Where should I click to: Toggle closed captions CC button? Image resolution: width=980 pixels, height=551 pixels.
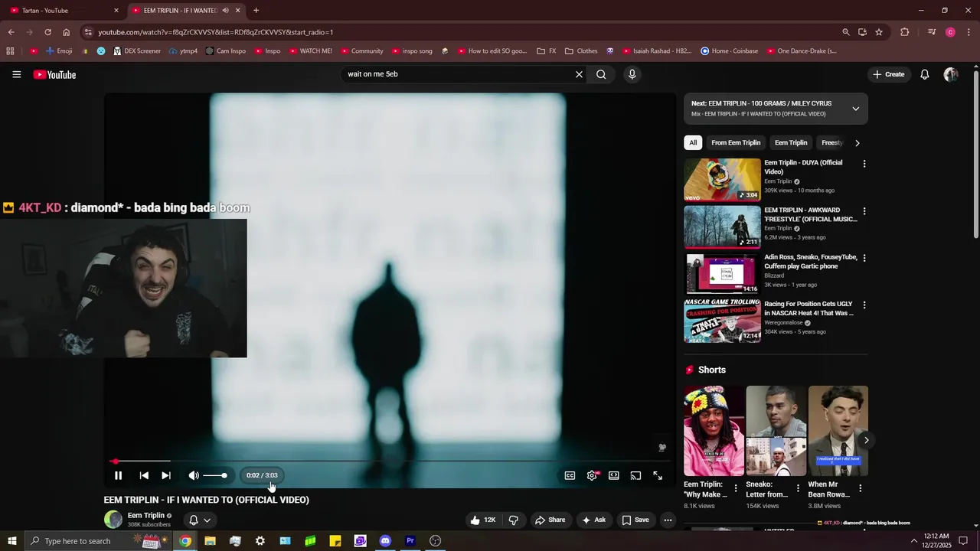pos(570,475)
